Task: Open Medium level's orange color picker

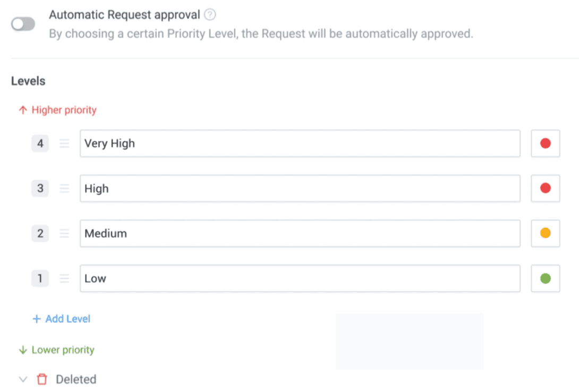Action: [x=545, y=232]
